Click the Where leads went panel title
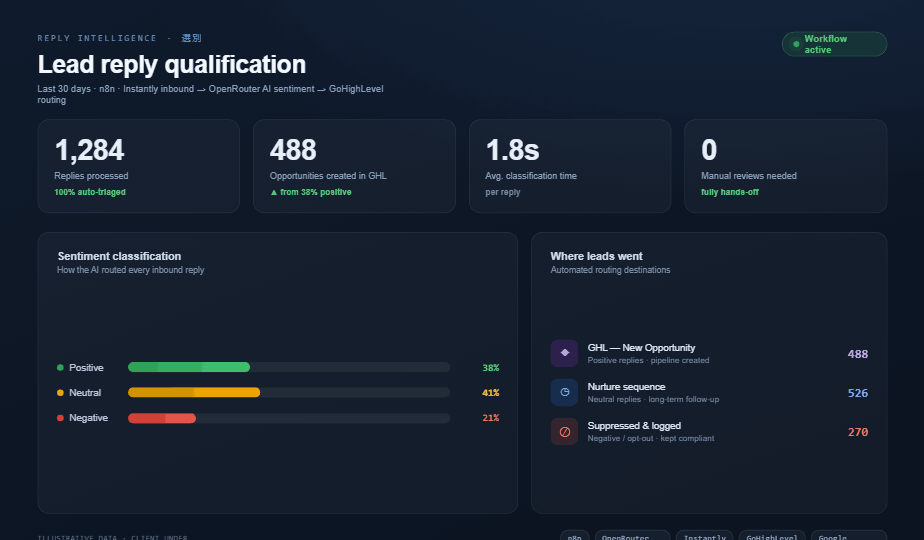 (x=596, y=256)
